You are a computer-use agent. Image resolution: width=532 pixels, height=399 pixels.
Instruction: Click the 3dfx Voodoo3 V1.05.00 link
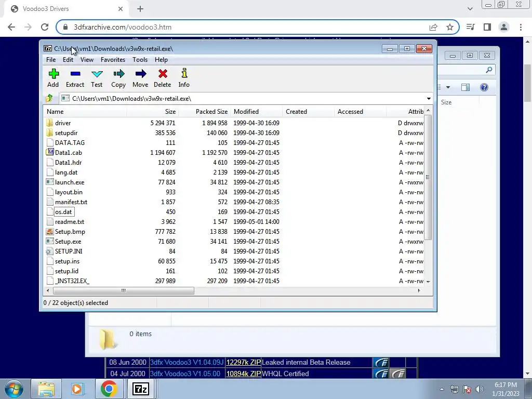click(x=185, y=374)
